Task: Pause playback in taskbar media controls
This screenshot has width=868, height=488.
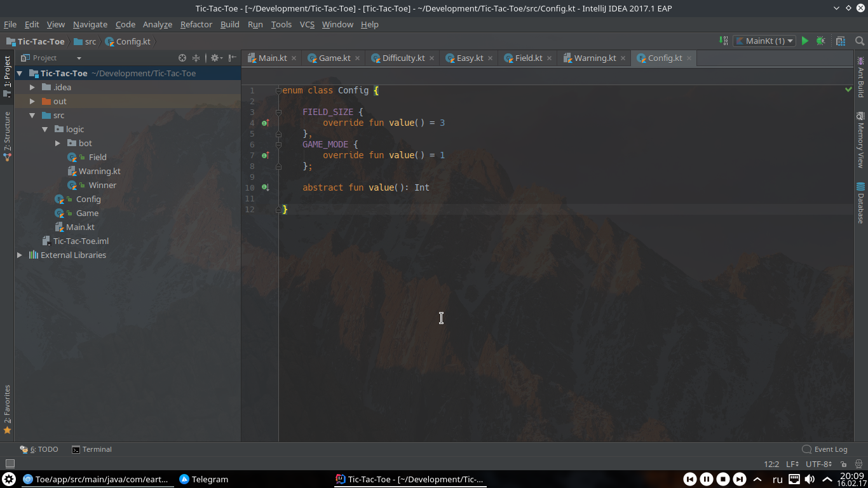Action: [707, 479]
